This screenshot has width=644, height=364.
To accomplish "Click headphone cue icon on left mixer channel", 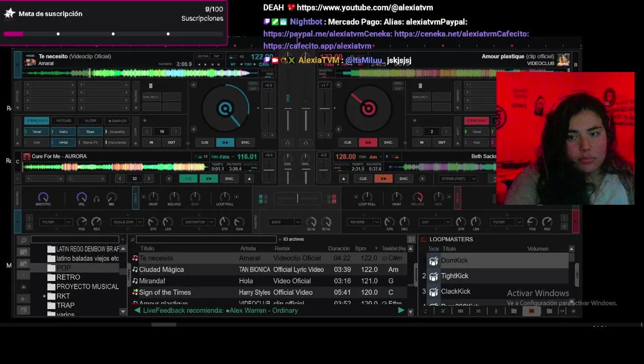I will 288,143.
